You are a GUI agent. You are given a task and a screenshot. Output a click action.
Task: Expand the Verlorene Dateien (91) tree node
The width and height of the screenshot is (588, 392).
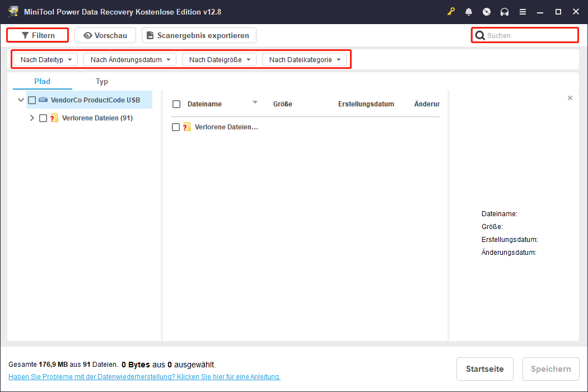[x=32, y=118]
